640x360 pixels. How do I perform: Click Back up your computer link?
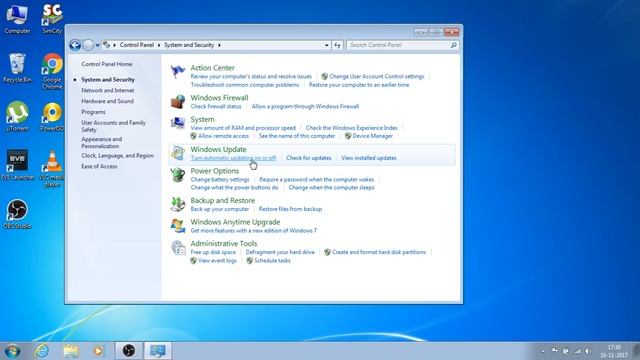(x=220, y=209)
